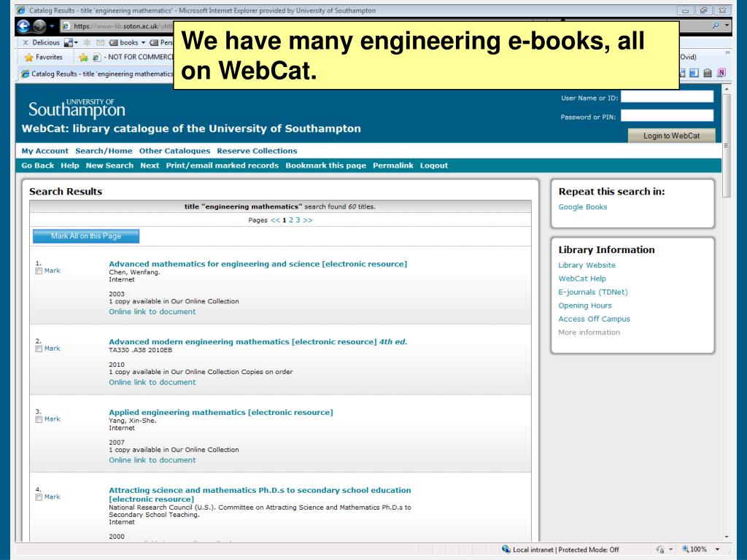
Task: Open the Opening Hours link
Action: click(x=585, y=306)
